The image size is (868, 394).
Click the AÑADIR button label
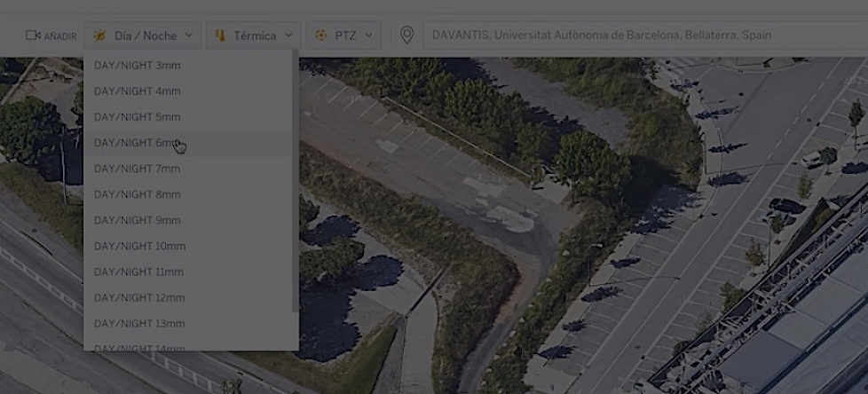pyautogui.click(x=60, y=36)
